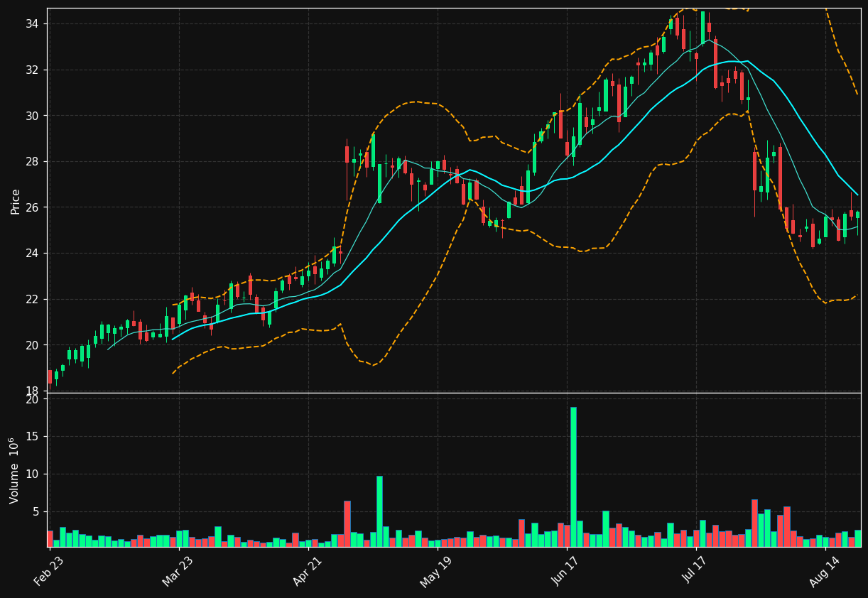The height and width of the screenshot is (598, 868).
Task: Click the 18 price axis tick
Action: point(33,391)
